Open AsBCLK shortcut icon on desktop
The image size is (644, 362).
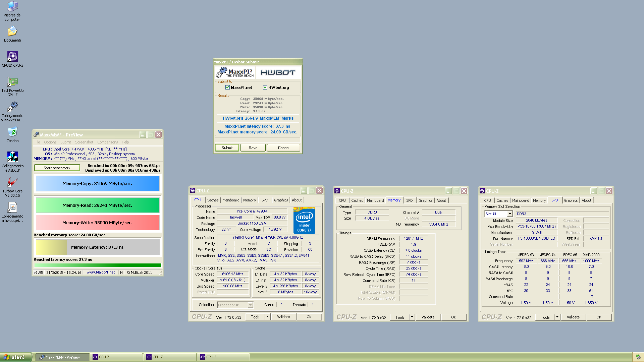click(12, 162)
